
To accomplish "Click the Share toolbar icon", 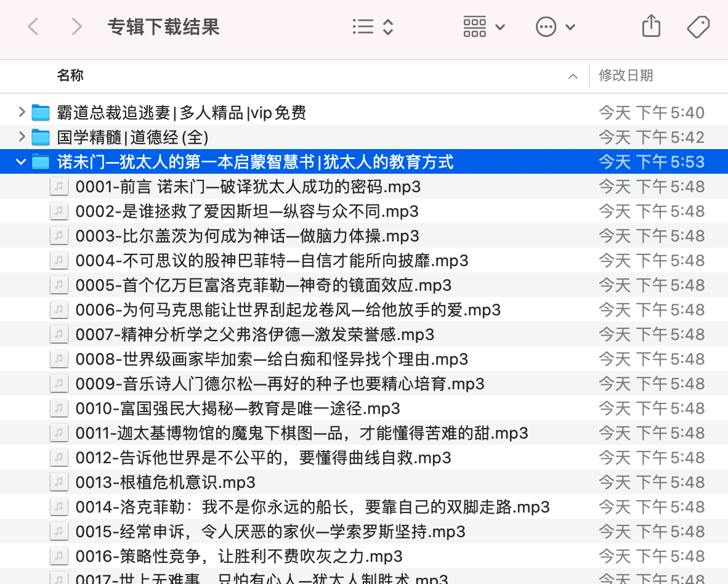I will [x=651, y=26].
